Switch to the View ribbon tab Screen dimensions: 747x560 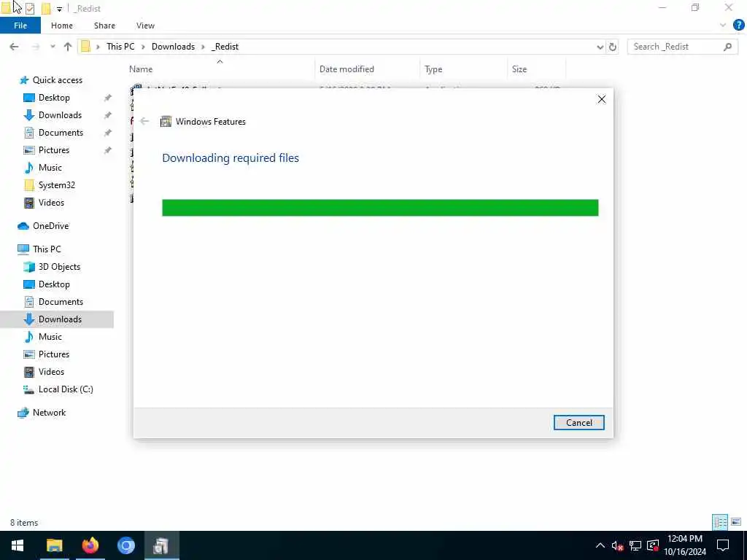coord(145,26)
